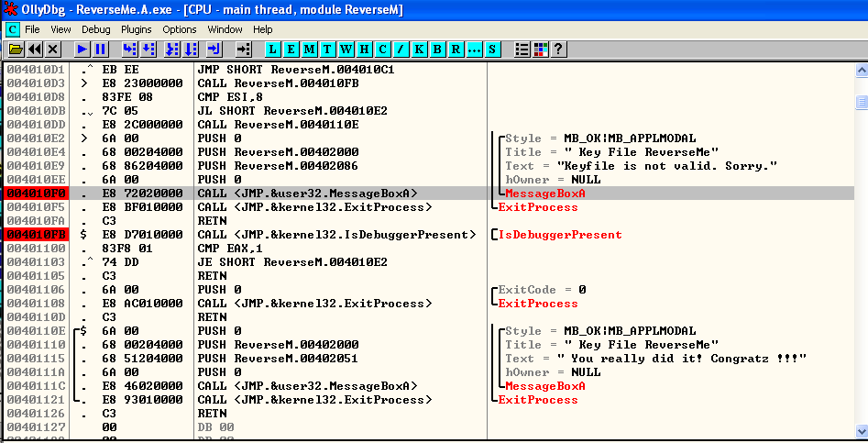Open Breakpoints window (B button)

coord(437,50)
